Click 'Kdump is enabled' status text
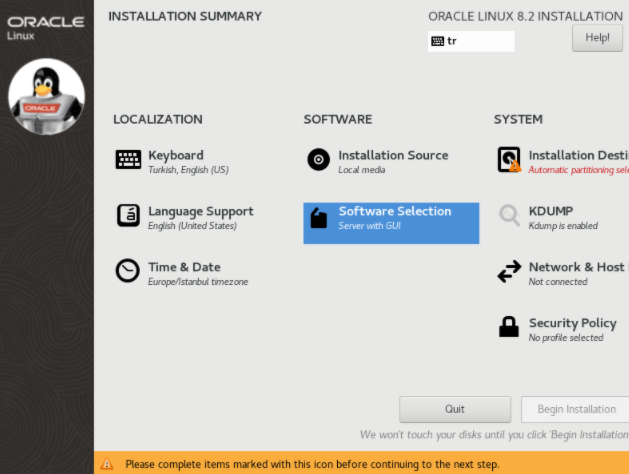 click(x=563, y=226)
